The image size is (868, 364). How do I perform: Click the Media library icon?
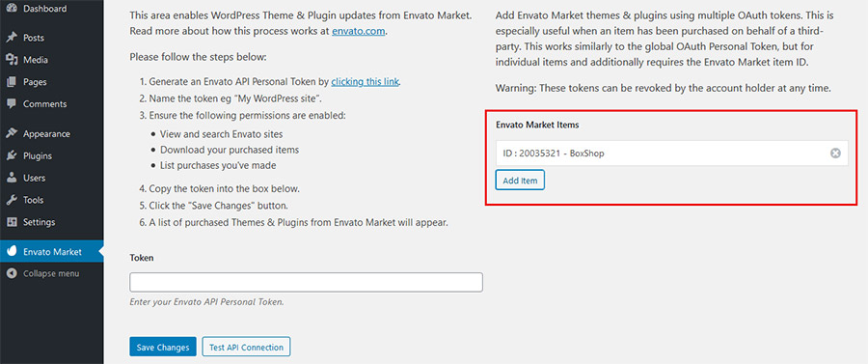[12, 60]
